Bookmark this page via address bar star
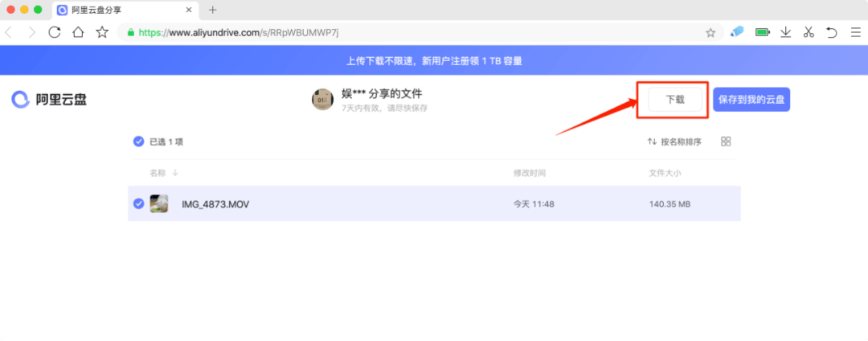Image resolution: width=868 pixels, height=341 pixels. 710,33
